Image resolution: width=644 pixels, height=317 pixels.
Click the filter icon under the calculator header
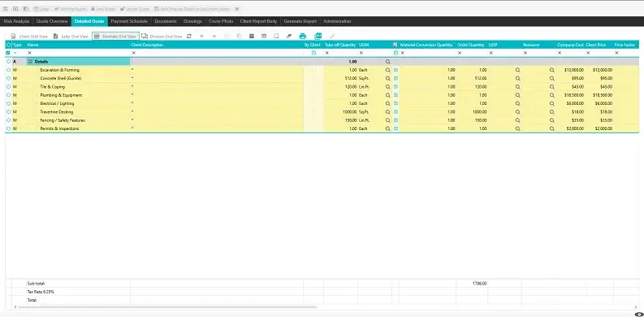coord(396,53)
